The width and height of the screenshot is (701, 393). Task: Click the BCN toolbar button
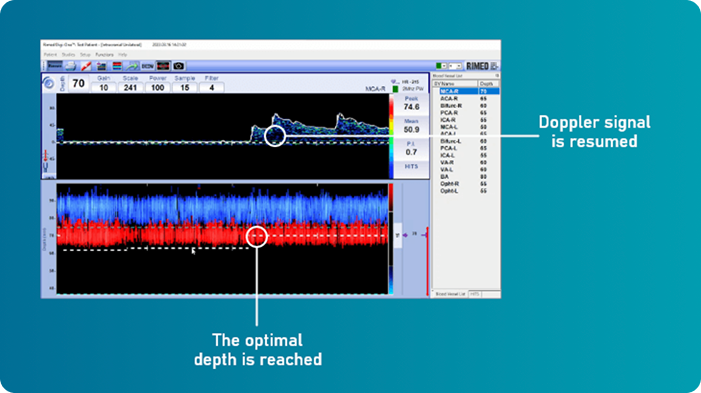click(x=147, y=66)
